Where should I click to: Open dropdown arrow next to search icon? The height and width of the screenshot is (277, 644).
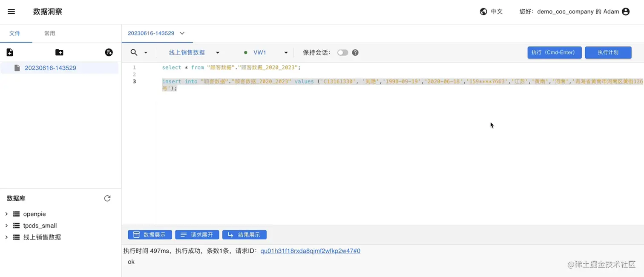(146, 53)
